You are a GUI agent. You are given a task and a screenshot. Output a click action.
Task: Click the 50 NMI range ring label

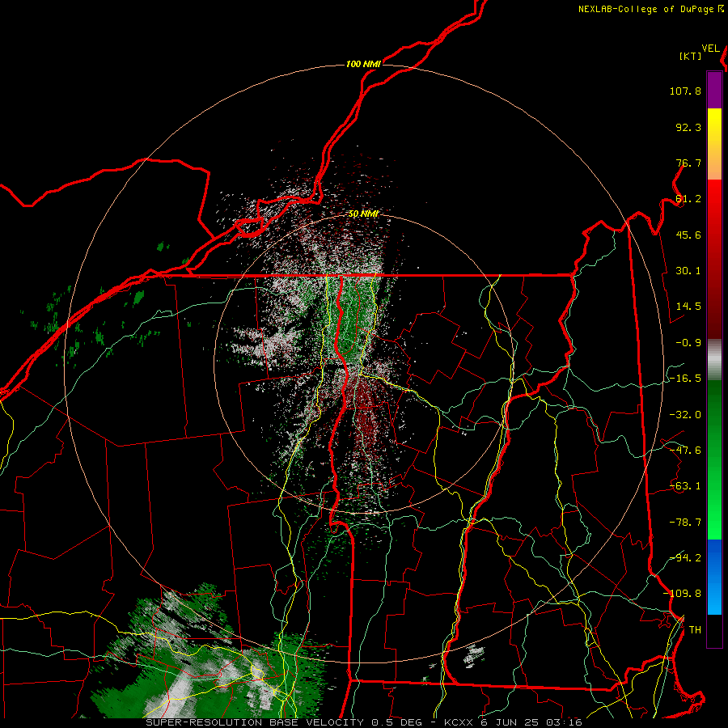363,214
